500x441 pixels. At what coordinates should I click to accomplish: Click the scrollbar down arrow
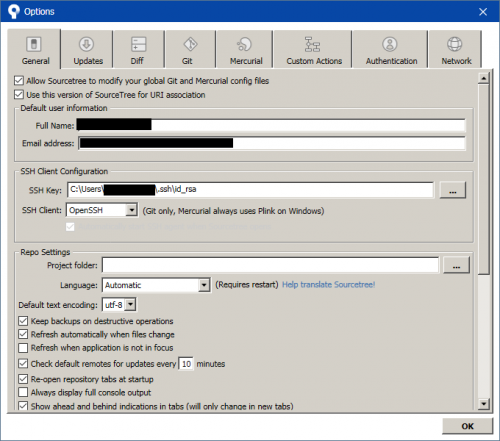[483, 404]
